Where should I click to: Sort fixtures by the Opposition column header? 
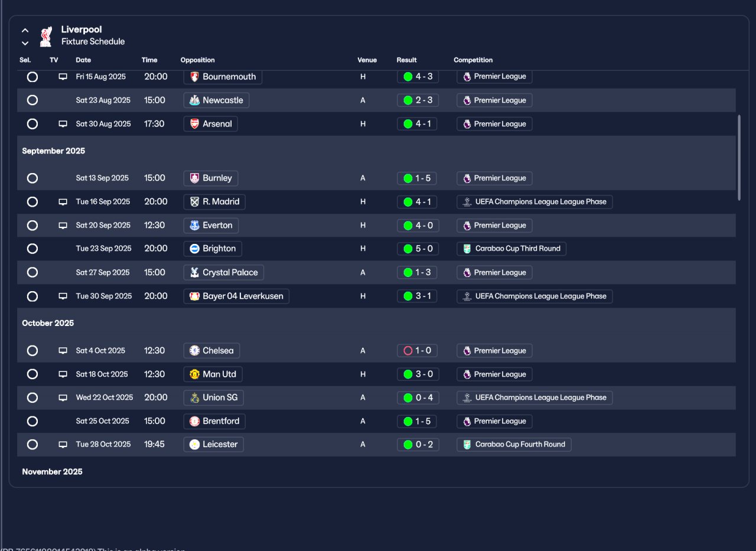pyautogui.click(x=197, y=60)
